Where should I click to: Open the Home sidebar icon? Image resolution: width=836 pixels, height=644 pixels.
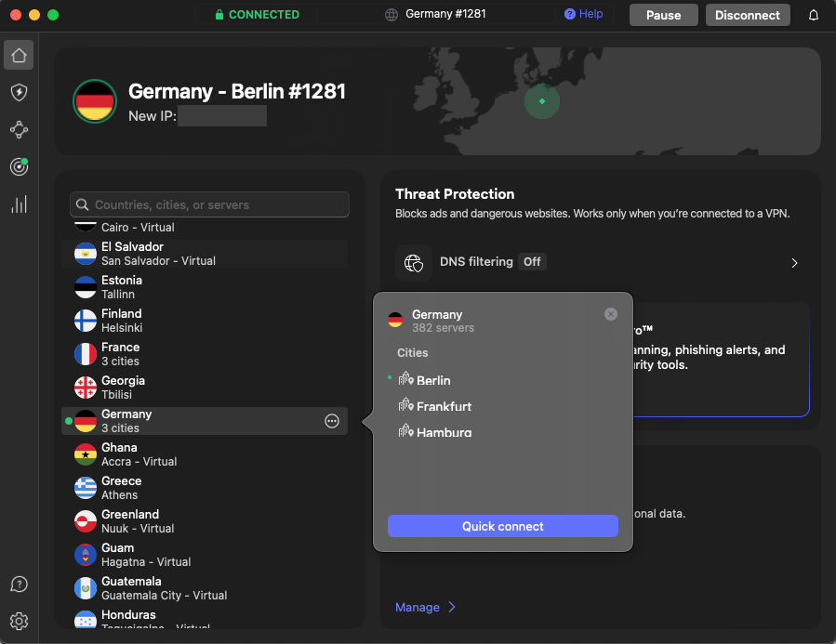click(19, 55)
